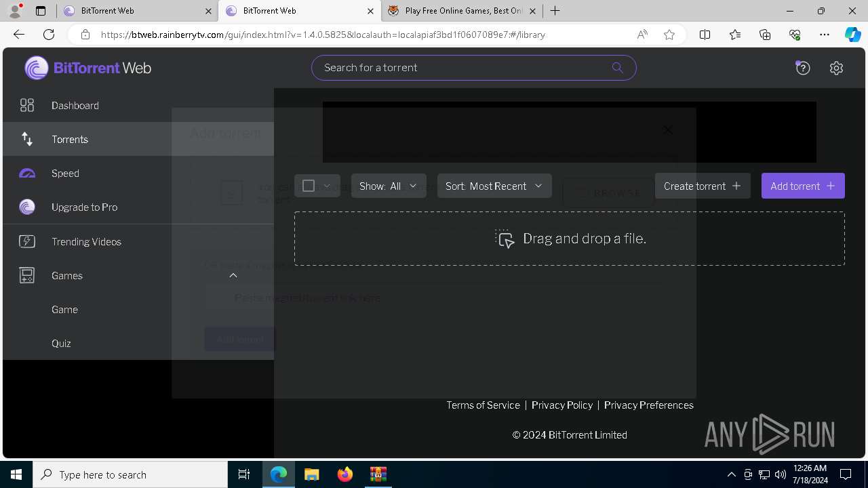The width and height of the screenshot is (868, 488).
Task: Close the Add torrent dialog with X
Action: coord(667,129)
